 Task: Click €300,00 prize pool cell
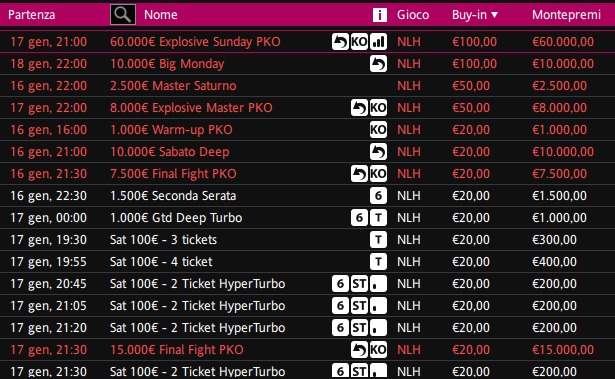point(554,239)
